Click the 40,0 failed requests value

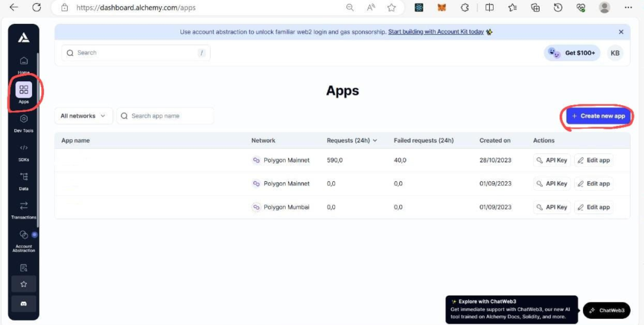pyautogui.click(x=400, y=161)
